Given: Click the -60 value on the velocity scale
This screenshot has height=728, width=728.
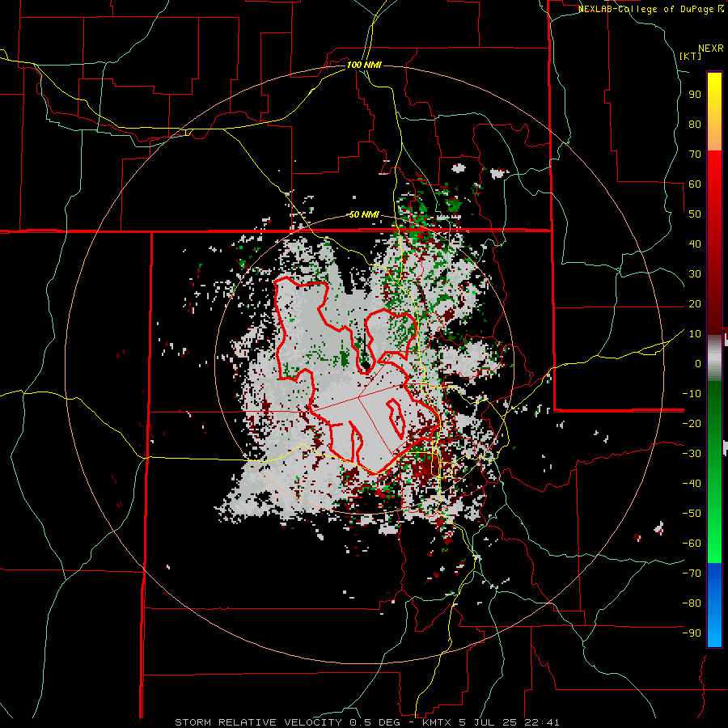Looking at the screenshot, I should click(x=692, y=544).
